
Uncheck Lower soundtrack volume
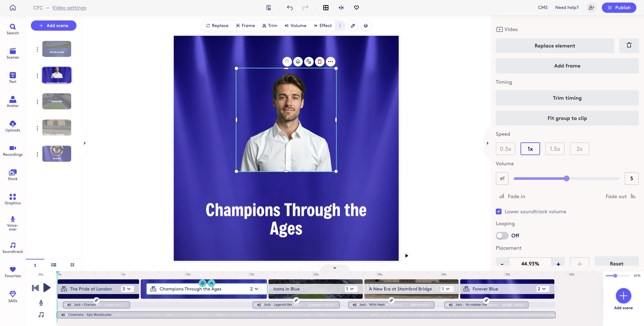pos(499,211)
